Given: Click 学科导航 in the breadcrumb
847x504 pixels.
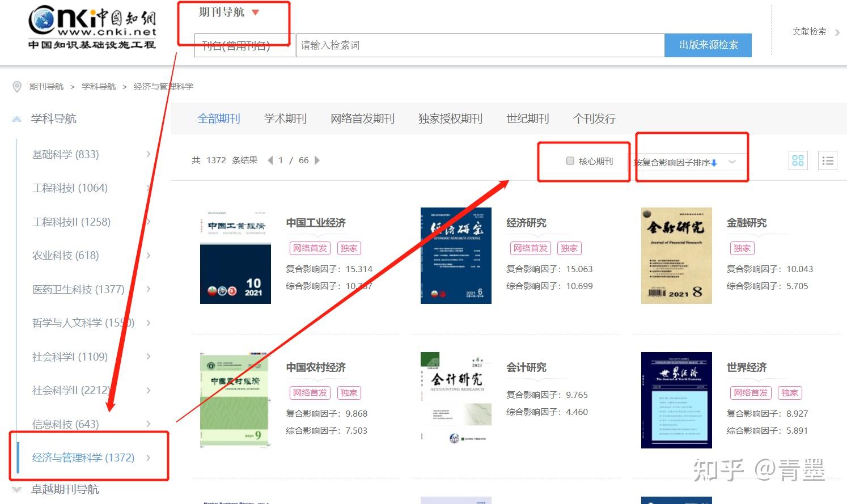Looking at the screenshot, I should [x=99, y=87].
